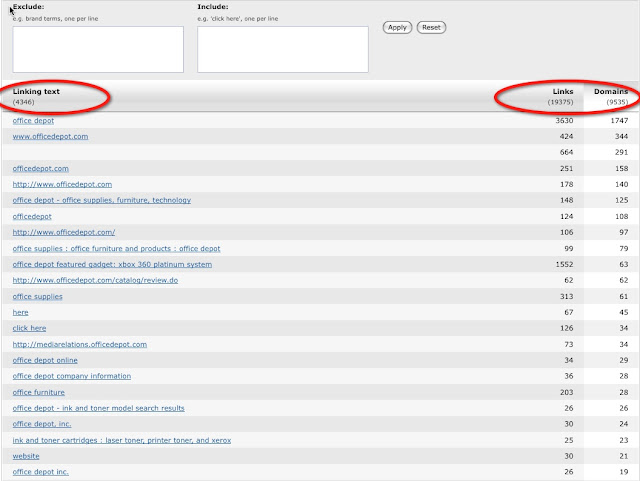Open the www.officedepot.com link
Viewport: 640px width, 481px height.
pyautogui.click(x=50, y=136)
